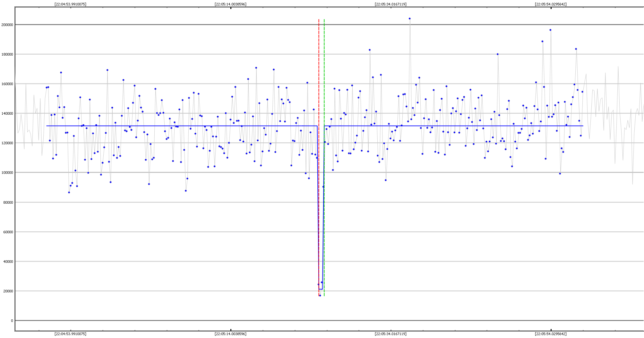This screenshot has width=644, height=338.
Task: Click the 0 y-axis label
Action: pyautogui.click(x=12, y=321)
